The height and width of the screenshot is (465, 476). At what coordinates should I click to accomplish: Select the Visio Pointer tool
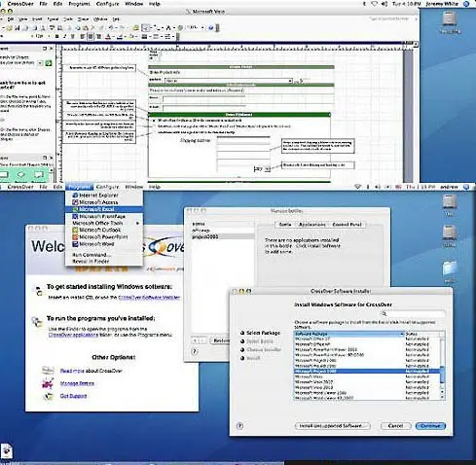coord(146,28)
